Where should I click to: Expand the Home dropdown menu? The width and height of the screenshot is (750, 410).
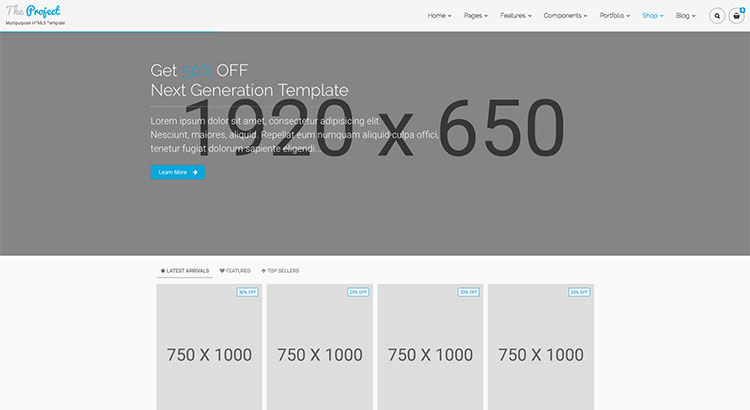click(x=439, y=16)
